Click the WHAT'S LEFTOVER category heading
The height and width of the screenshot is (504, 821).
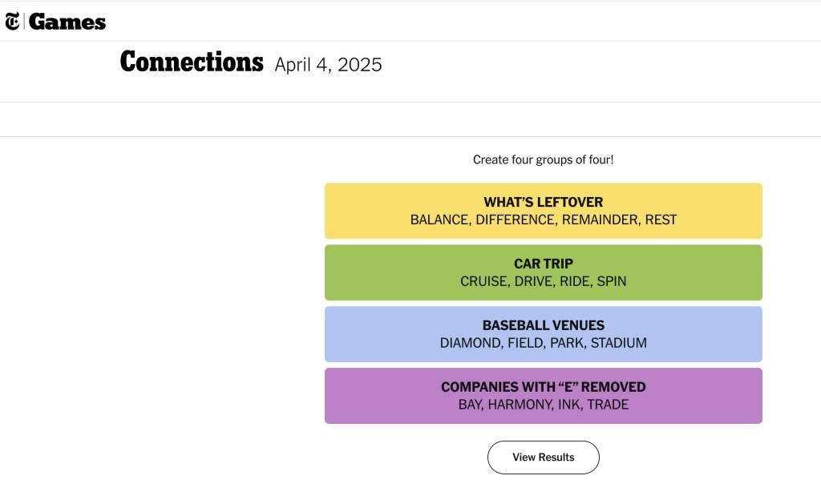click(543, 202)
